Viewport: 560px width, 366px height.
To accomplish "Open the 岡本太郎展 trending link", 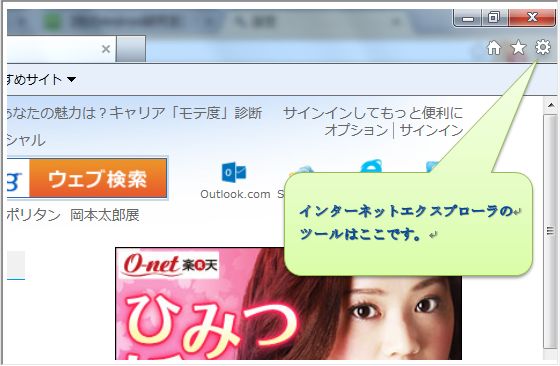I will pyautogui.click(x=105, y=215).
